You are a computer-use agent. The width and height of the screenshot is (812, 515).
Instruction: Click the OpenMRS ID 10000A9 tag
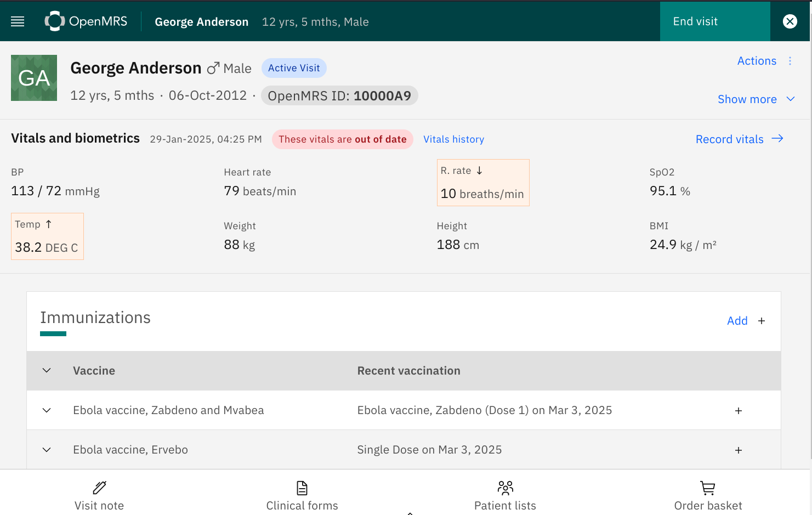click(339, 96)
